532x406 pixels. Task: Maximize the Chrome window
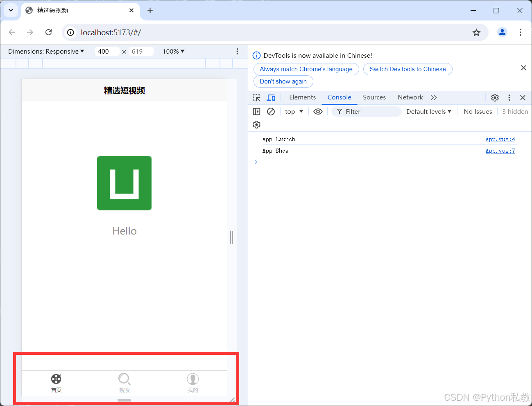point(496,10)
